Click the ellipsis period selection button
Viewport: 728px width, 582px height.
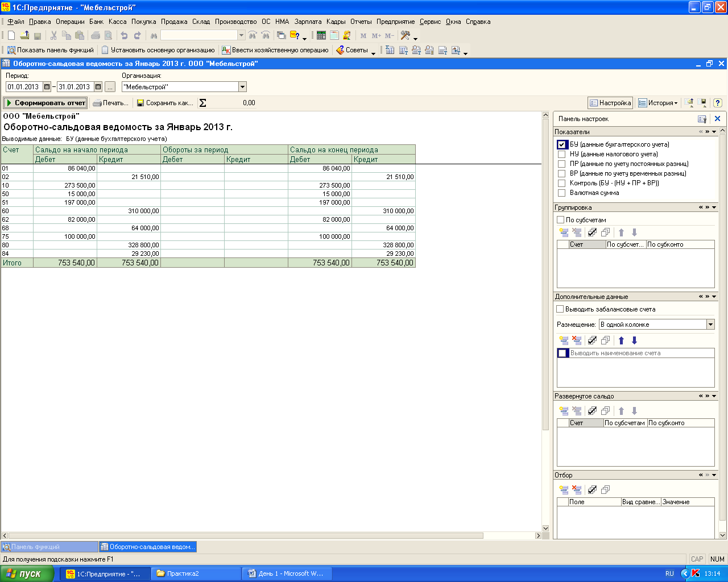pyautogui.click(x=110, y=87)
